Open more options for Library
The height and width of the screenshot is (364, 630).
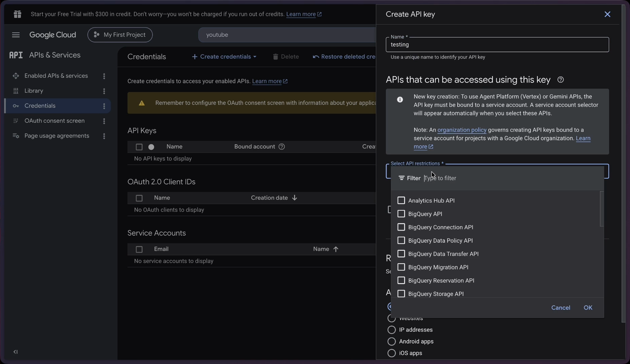pos(104,91)
